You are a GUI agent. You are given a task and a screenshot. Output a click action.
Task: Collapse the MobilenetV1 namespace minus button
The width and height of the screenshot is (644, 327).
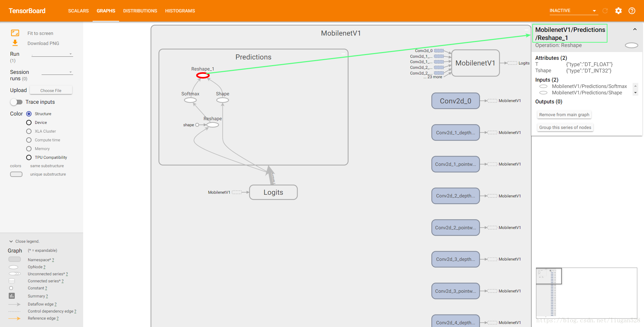(526, 30)
